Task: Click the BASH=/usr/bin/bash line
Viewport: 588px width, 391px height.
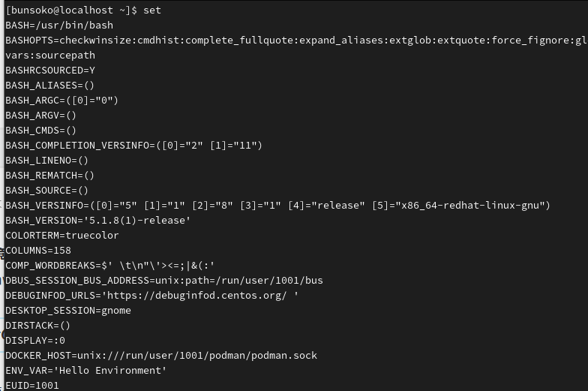Action: [x=59, y=25]
